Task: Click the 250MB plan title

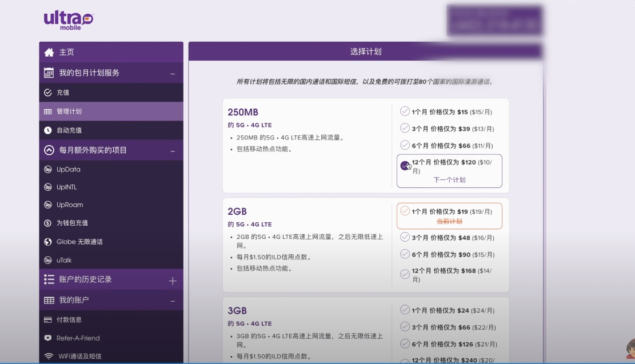Action: click(243, 112)
